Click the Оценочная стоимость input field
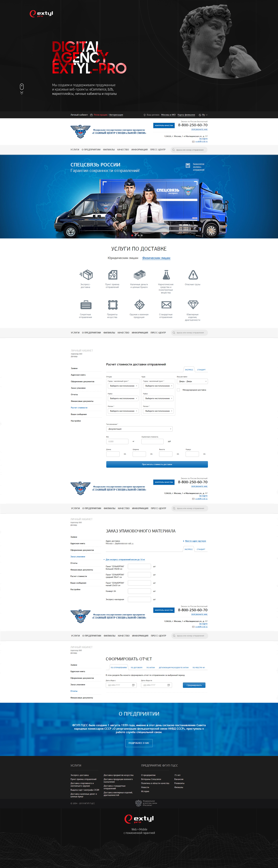Viewport: 278px width, 868px height. click(152, 441)
